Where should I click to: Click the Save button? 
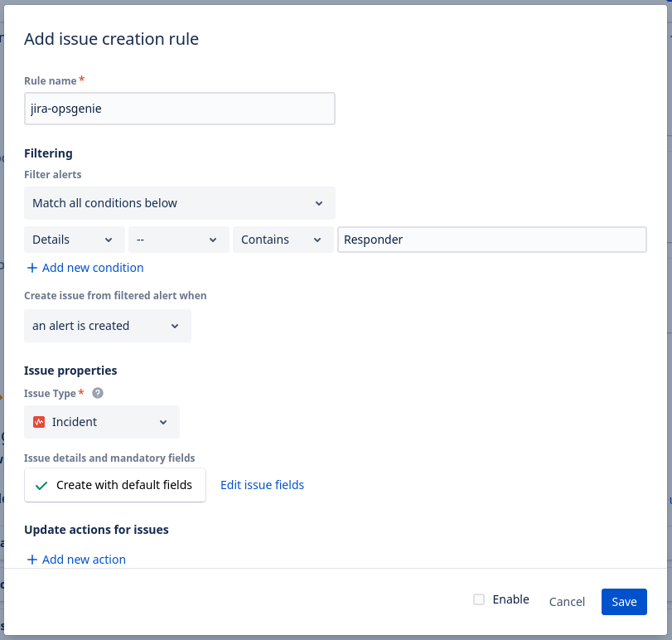pos(624,602)
